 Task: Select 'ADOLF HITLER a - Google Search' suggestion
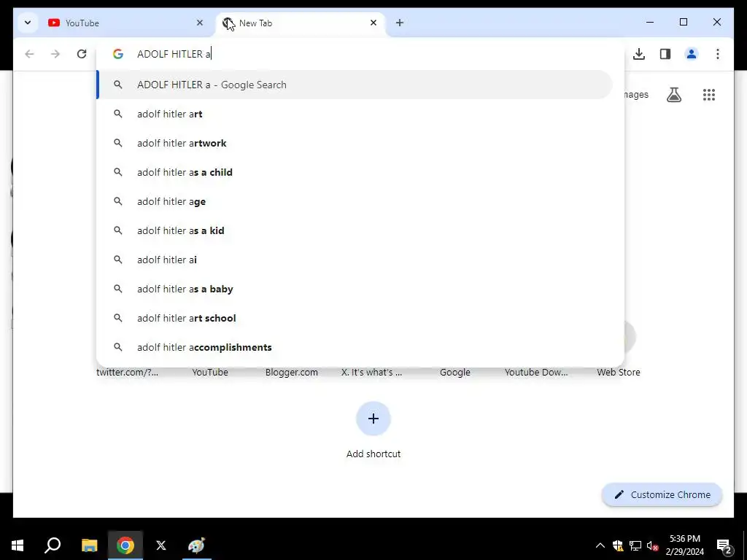(x=355, y=85)
